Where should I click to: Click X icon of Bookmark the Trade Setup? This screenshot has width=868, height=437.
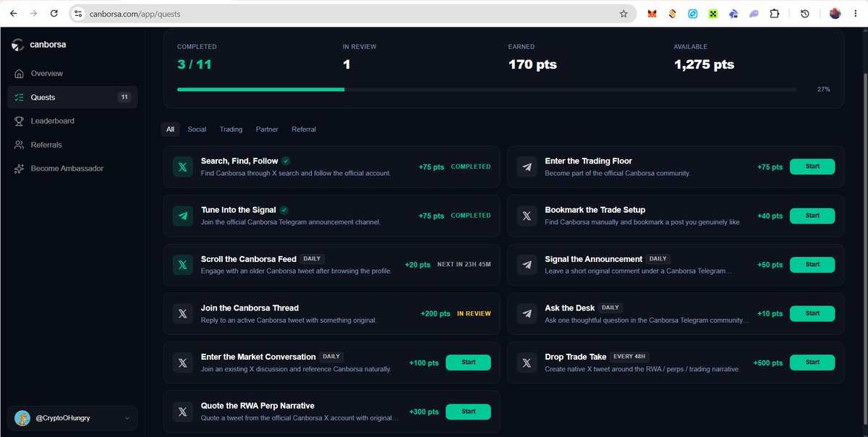(x=527, y=216)
